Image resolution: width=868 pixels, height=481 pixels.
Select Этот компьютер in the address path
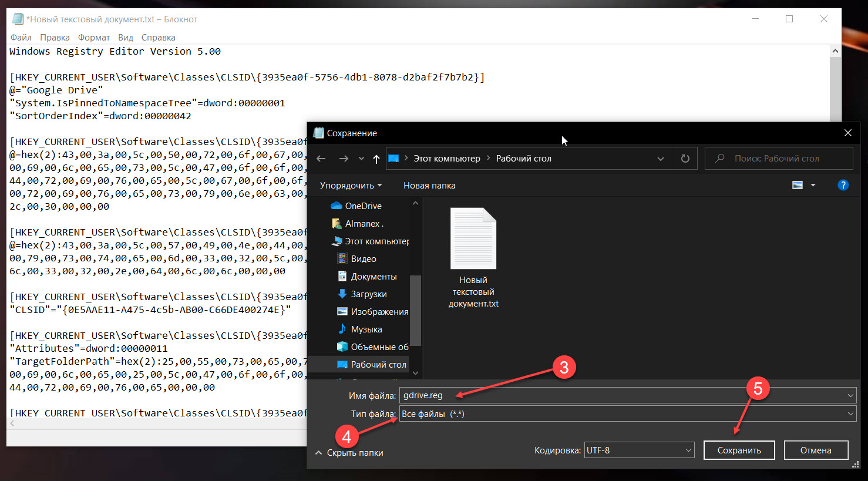447,159
